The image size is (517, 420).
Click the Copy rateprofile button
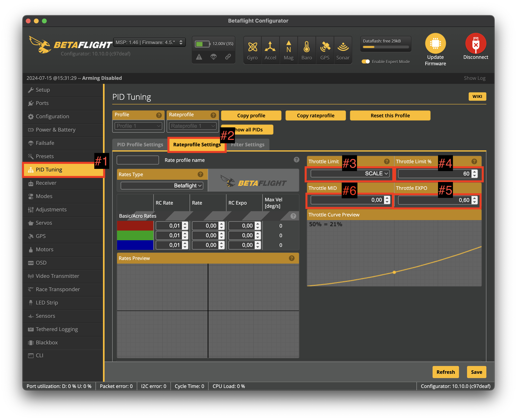point(316,115)
